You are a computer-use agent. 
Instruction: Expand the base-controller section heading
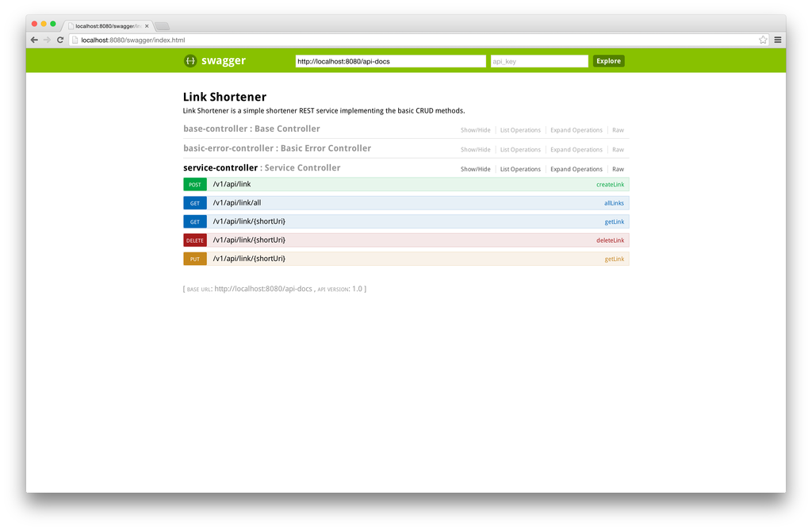251,129
